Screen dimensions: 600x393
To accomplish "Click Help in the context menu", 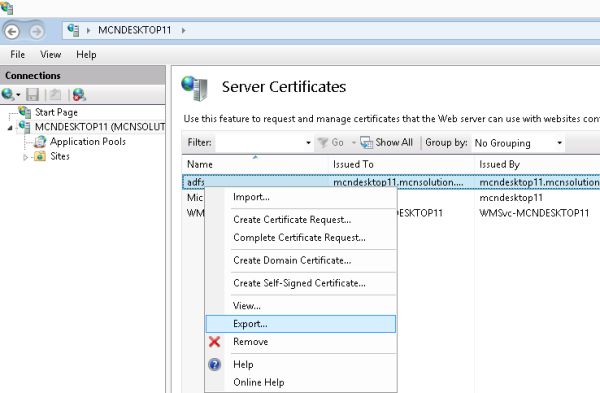I will click(301, 364).
